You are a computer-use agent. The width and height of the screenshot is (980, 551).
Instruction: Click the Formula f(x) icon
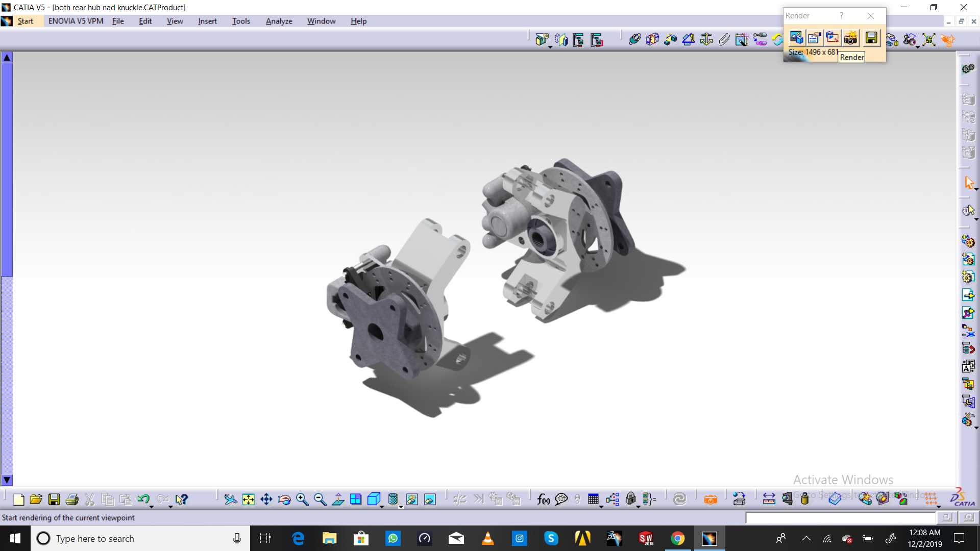544,499
